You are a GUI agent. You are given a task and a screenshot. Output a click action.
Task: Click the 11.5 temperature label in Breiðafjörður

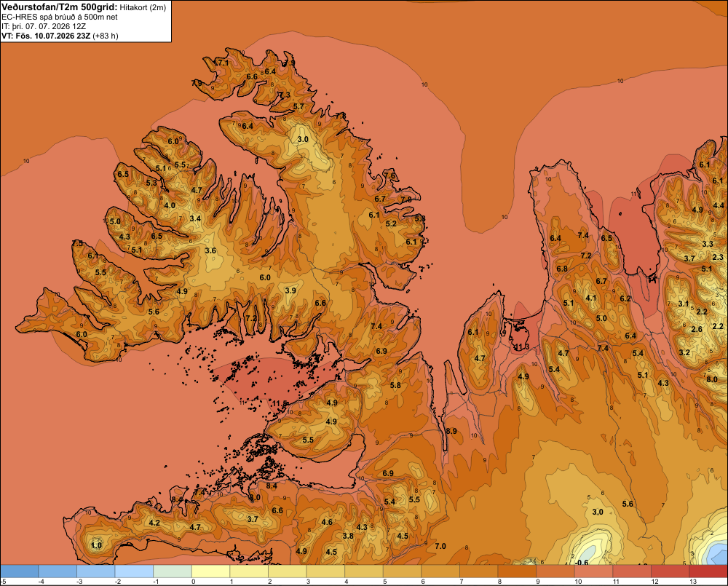[278, 403]
